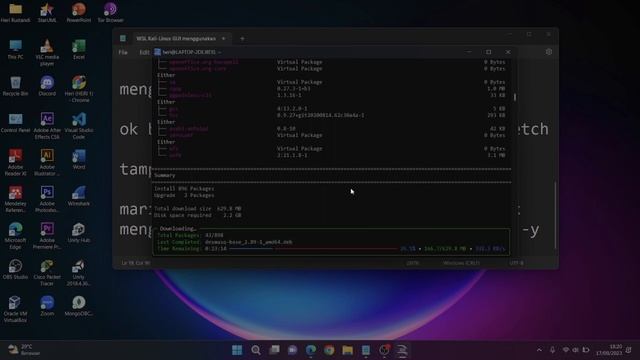
Task: Add a new Notepad tab
Action: 242,38
